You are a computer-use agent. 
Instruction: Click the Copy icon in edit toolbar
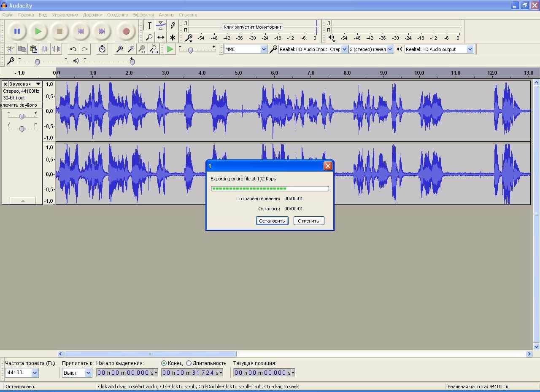pos(22,49)
